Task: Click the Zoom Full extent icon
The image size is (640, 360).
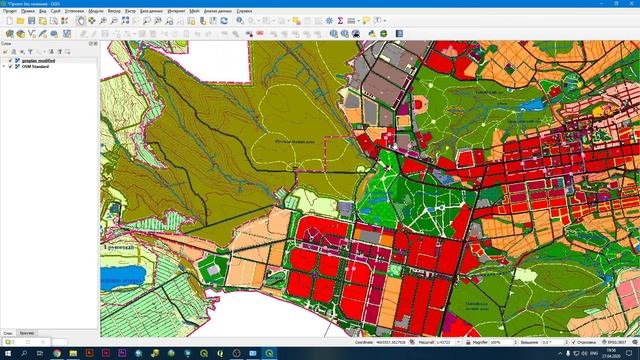Action: pyautogui.click(x=125, y=21)
